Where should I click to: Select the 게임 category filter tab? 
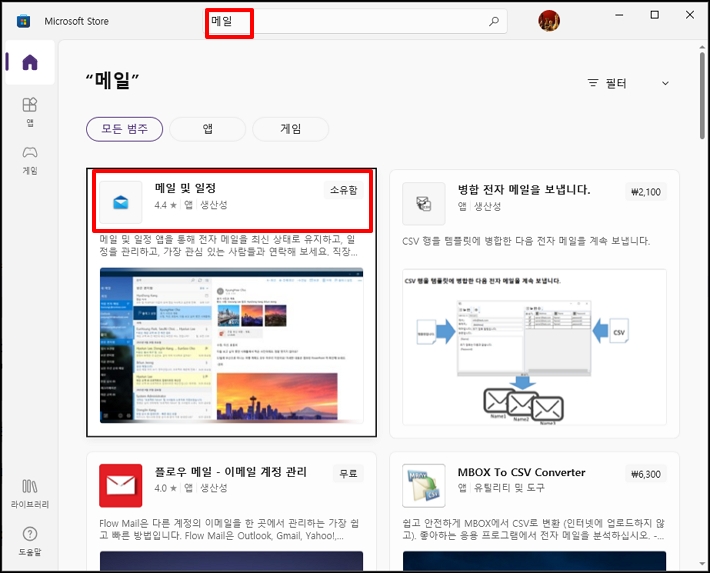(290, 129)
